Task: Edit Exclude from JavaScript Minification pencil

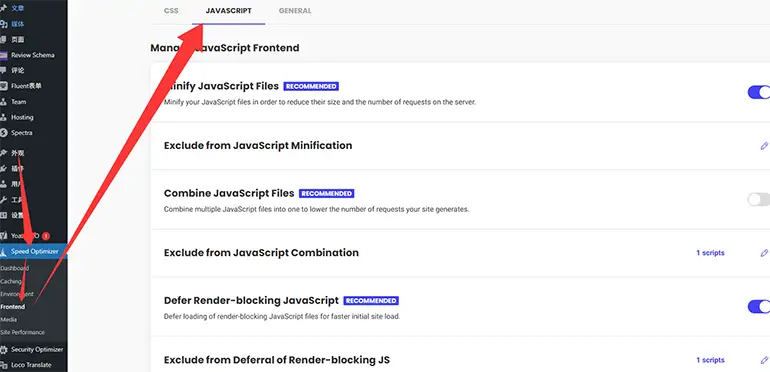Action: click(764, 146)
